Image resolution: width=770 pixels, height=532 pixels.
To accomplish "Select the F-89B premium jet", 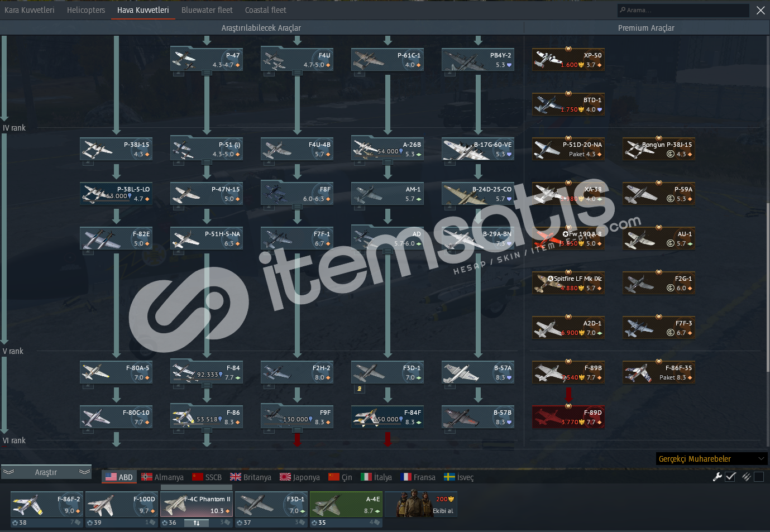I will 568,372.
